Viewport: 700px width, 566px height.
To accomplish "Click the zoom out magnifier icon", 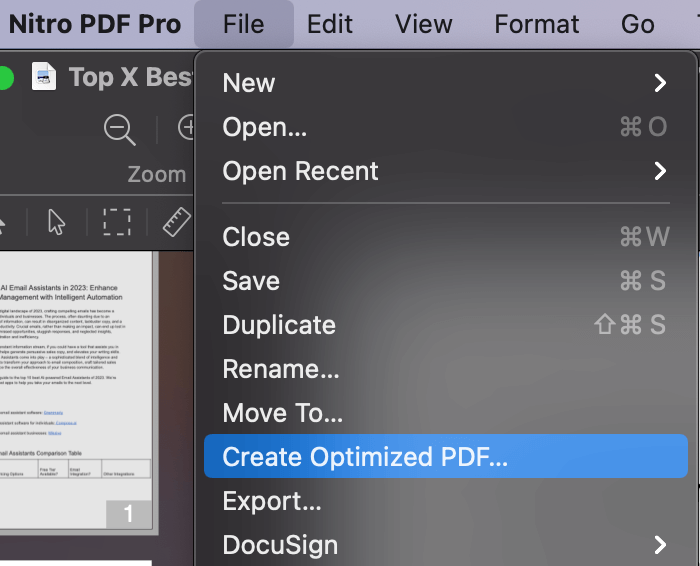I will point(120,129).
